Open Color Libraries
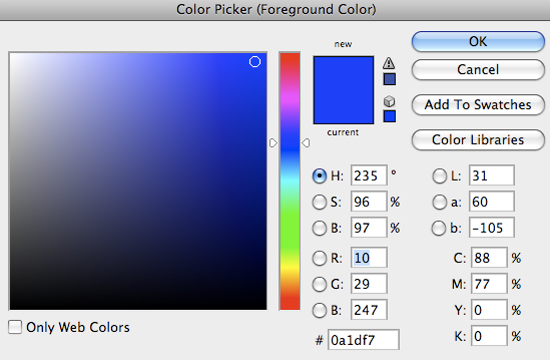Screen dimensions: 550x360 (478, 140)
